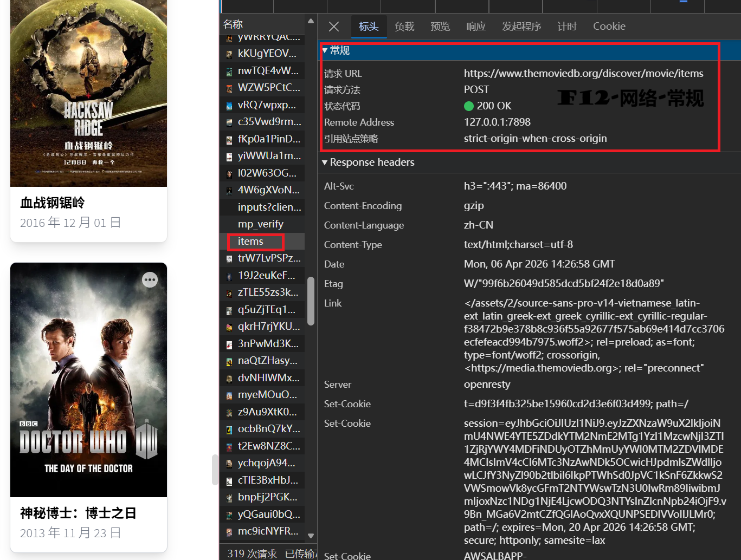This screenshot has height=560, width=741.
Task: Open the 血战钢锯岭 title link
Action: [x=53, y=203]
